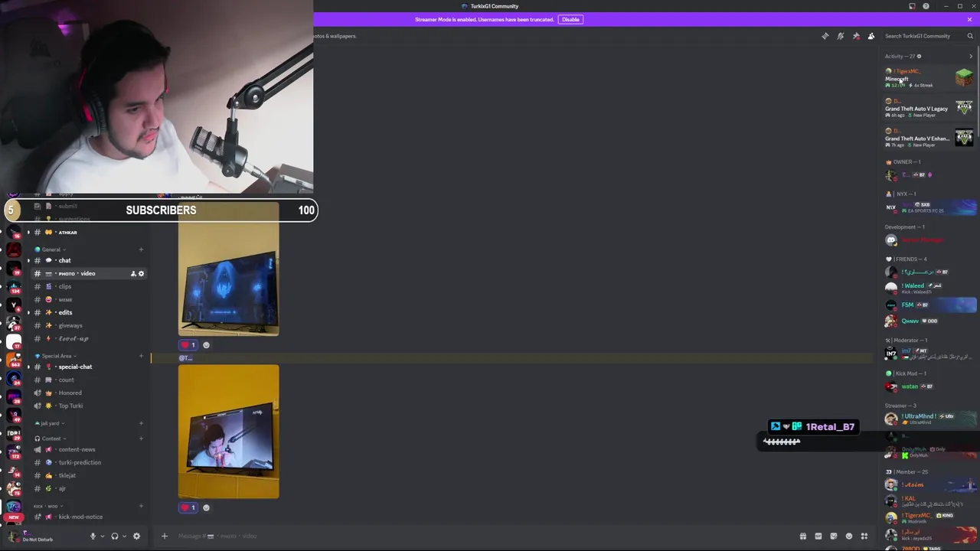Screen dimensions: 980x551
Task: Open the apps launcher icon in message bar
Action: [864, 536]
